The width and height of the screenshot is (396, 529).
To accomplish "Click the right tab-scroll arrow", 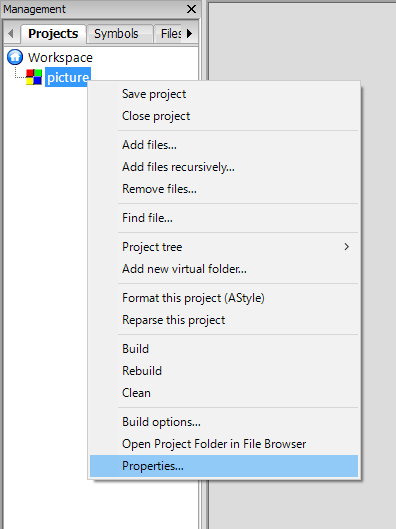I will (190, 33).
